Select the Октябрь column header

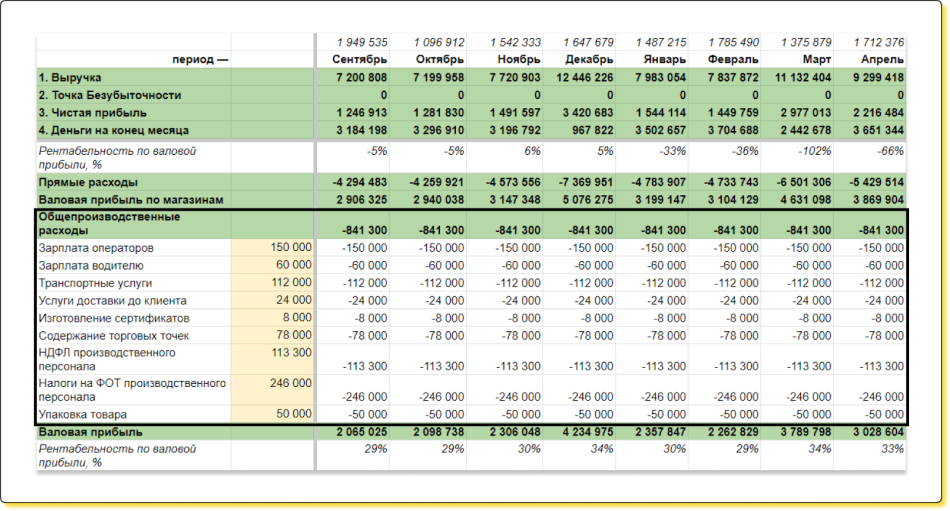pos(440,59)
